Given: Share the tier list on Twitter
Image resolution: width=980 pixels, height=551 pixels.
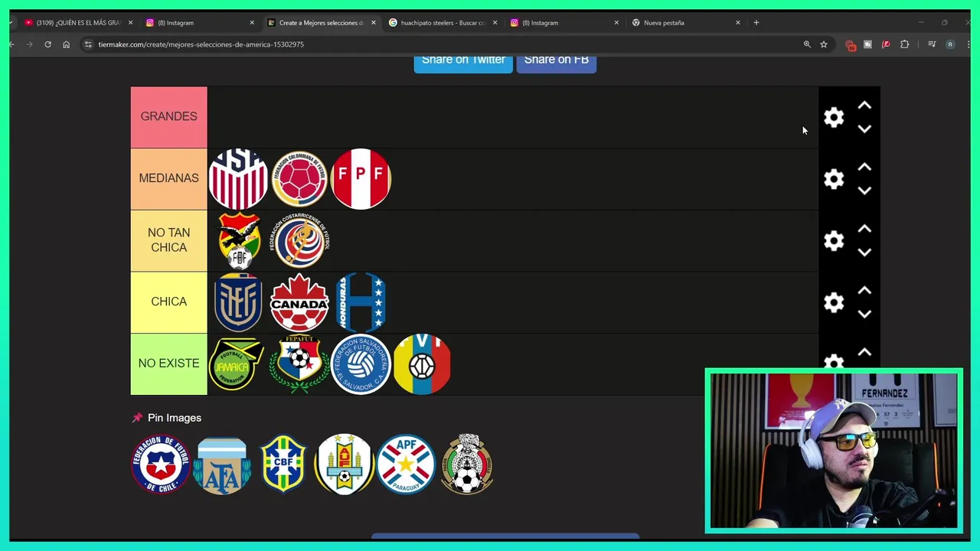Looking at the screenshot, I should pyautogui.click(x=463, y=62).
